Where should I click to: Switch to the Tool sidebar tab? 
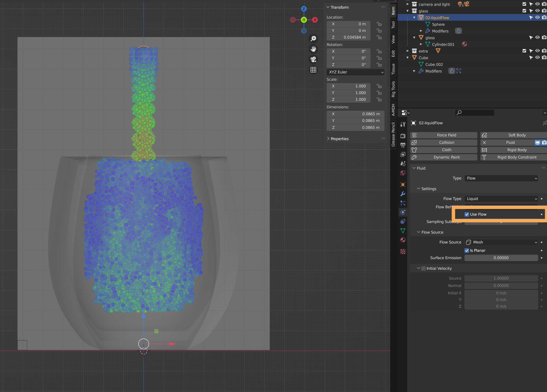393,25
